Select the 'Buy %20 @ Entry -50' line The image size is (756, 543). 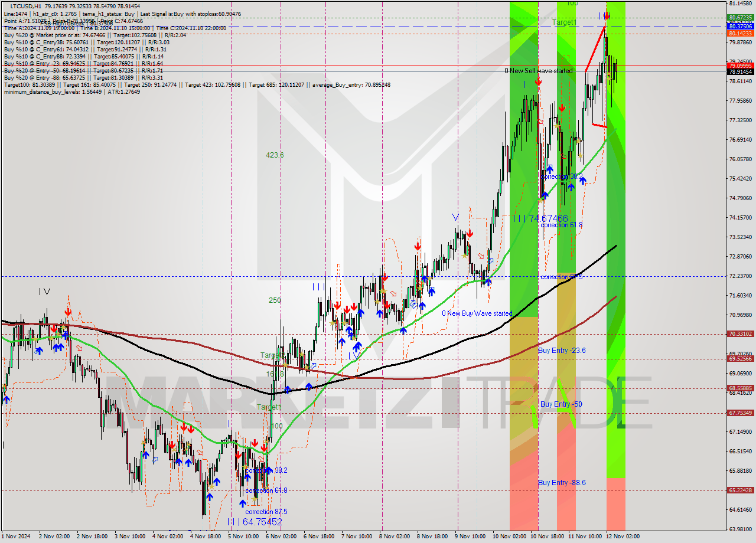83,70
